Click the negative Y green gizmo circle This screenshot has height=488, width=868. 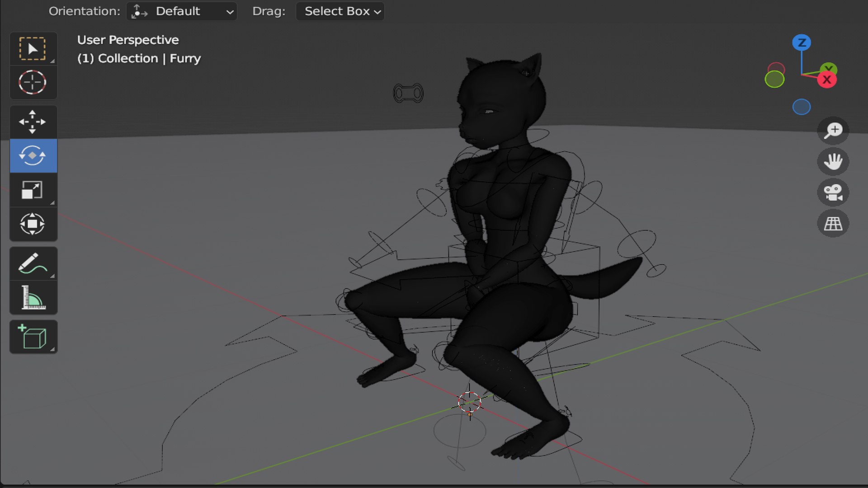coord(774,79)
